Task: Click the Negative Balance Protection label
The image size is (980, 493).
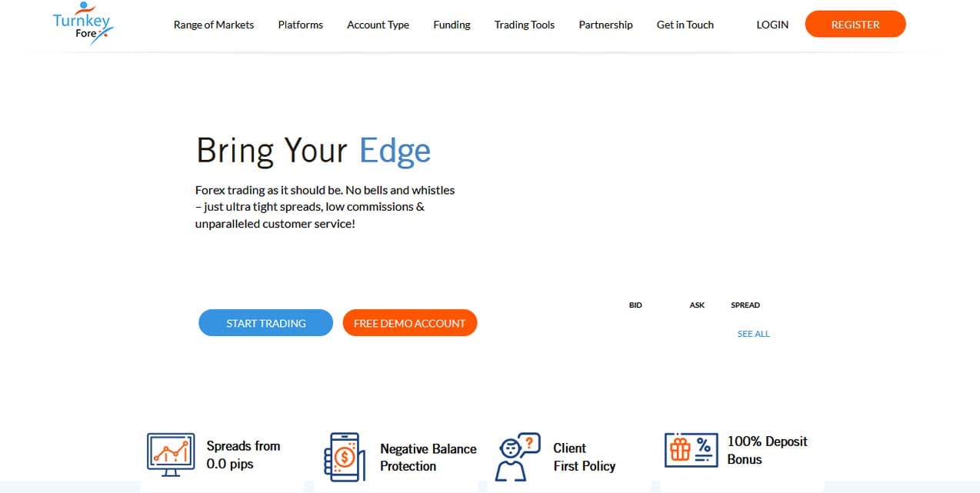Action: [x=428, y=457]
